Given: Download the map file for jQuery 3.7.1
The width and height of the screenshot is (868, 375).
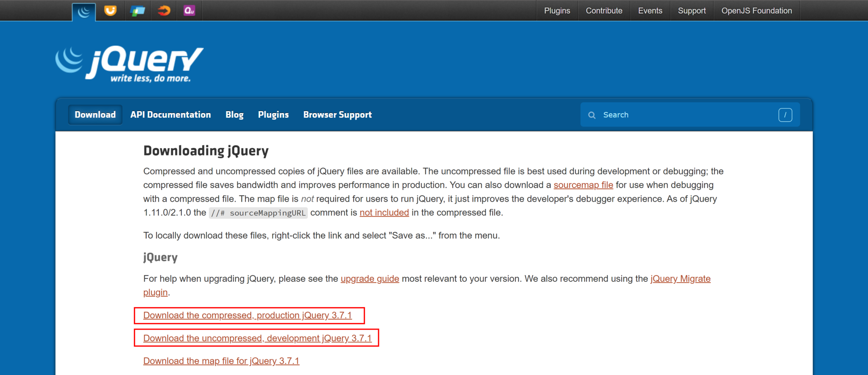Looking at the screenshot, I should (221, 361).
